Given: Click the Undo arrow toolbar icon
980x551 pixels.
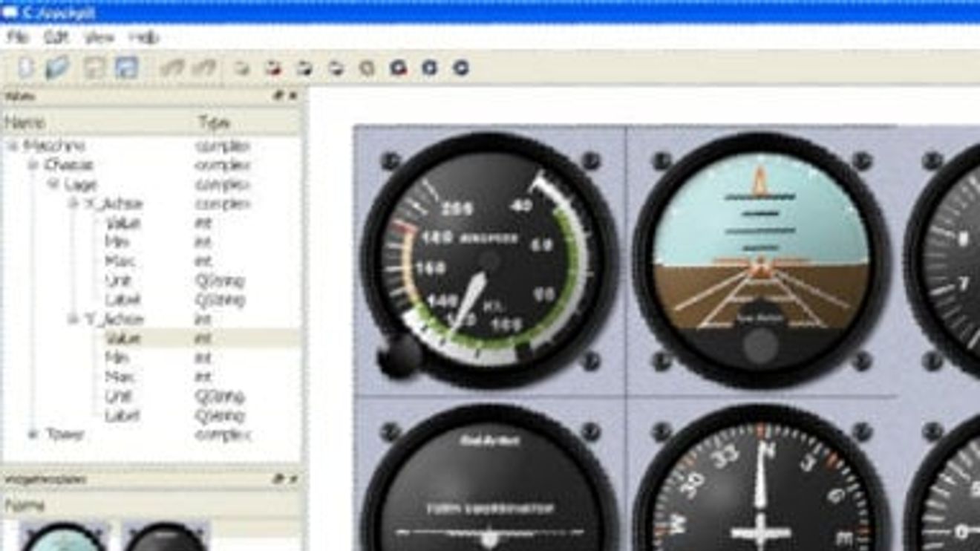Looking at the screenshot, I should click(171, 68).
